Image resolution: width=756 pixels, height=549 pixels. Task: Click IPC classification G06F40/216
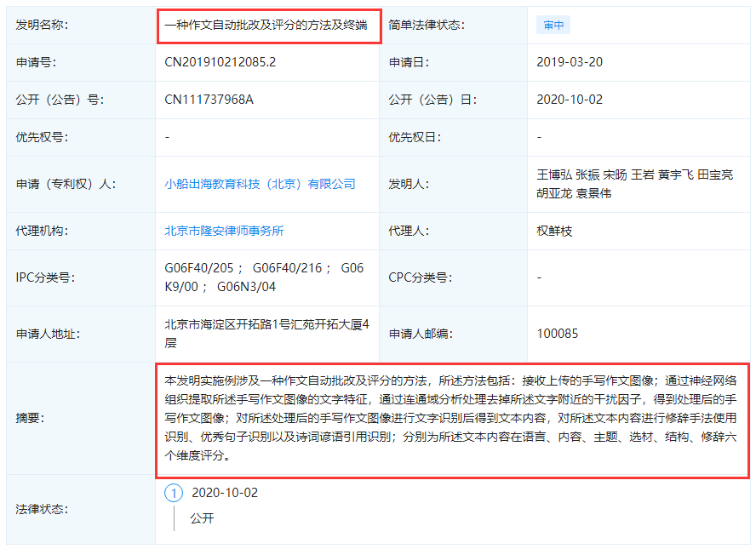[288, 268]
